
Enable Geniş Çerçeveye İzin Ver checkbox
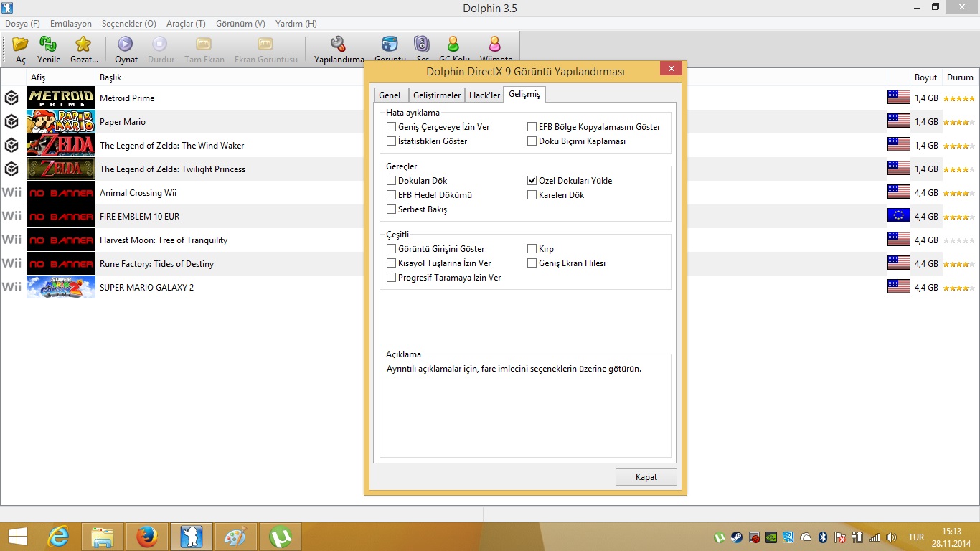391,127
